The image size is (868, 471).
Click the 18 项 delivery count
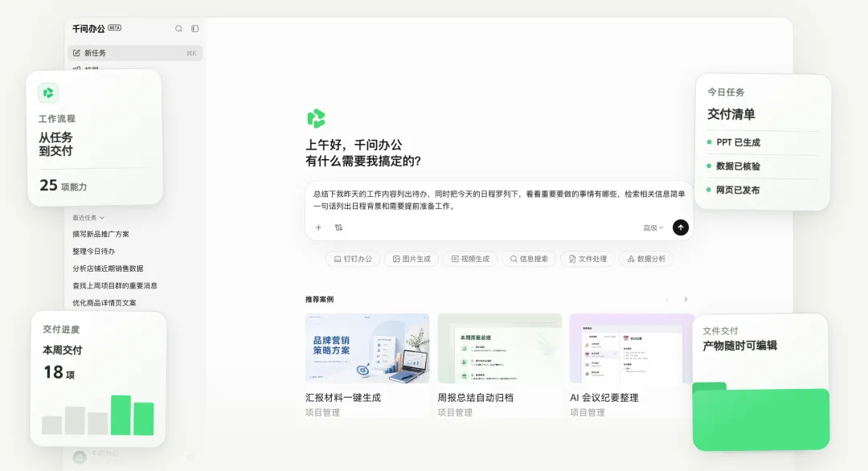click(x=59, y=372)
